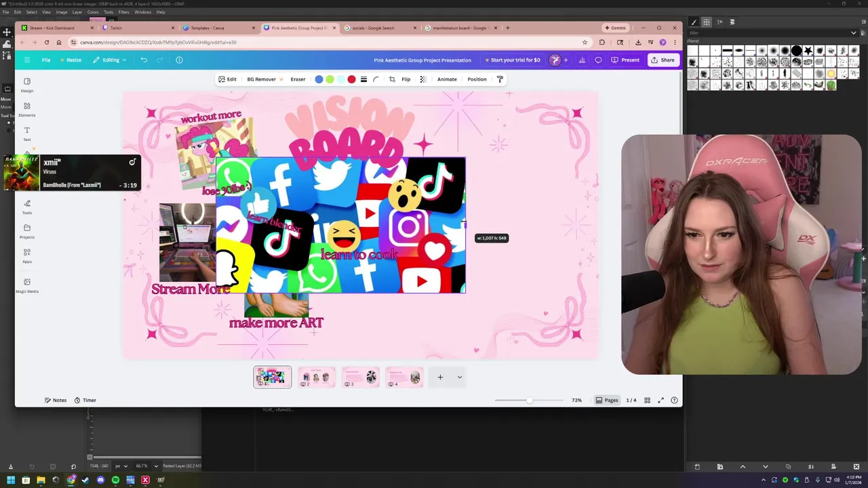
Task: Expand the page options chevron beside add page
Action: tap(459, 377)
